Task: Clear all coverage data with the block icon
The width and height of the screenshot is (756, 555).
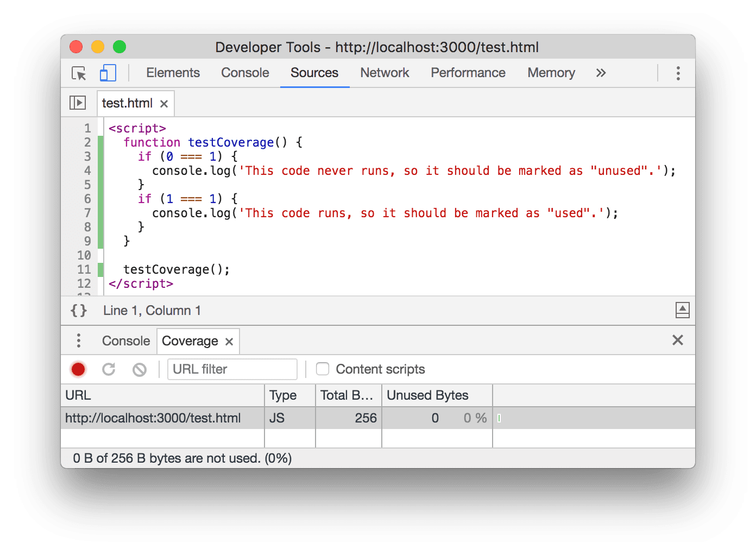Action: point(140,369)
